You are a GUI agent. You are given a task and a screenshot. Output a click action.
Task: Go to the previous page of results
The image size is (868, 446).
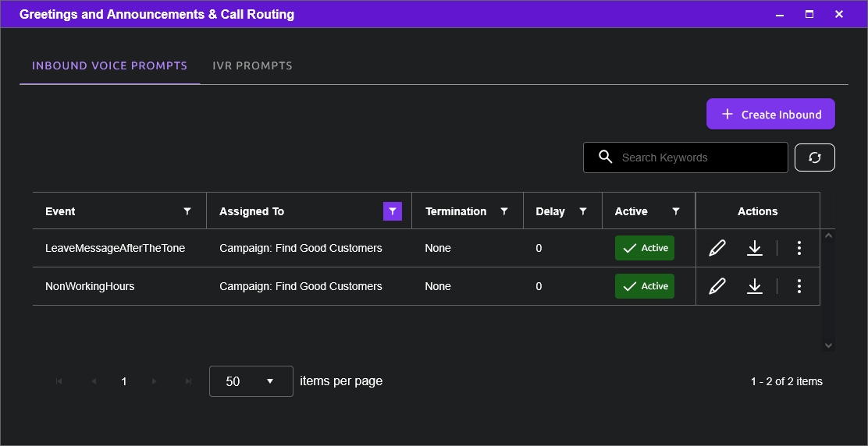93,381
